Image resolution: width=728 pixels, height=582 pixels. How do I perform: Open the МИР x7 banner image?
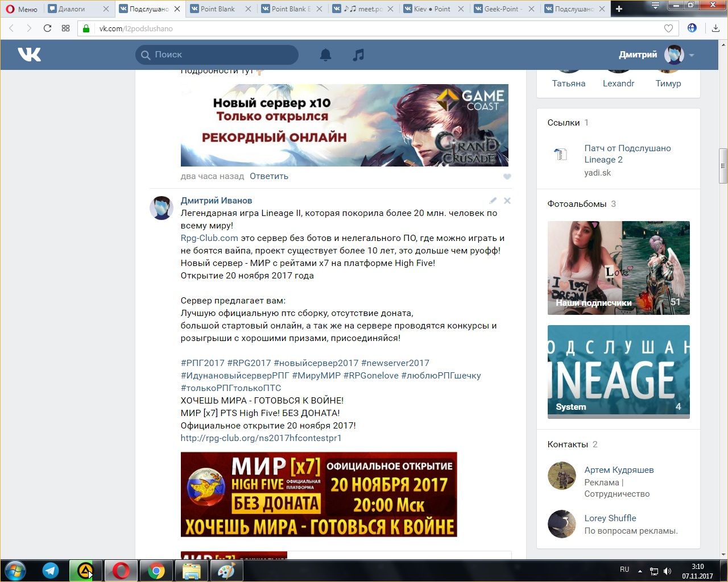tap(319, 494)
